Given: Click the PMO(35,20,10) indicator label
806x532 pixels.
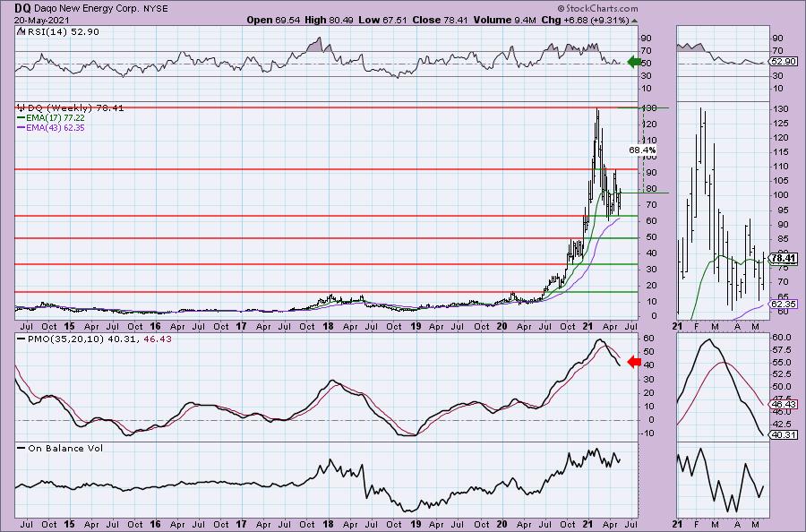Looking at the screenshot, I should tap(64, 339).
